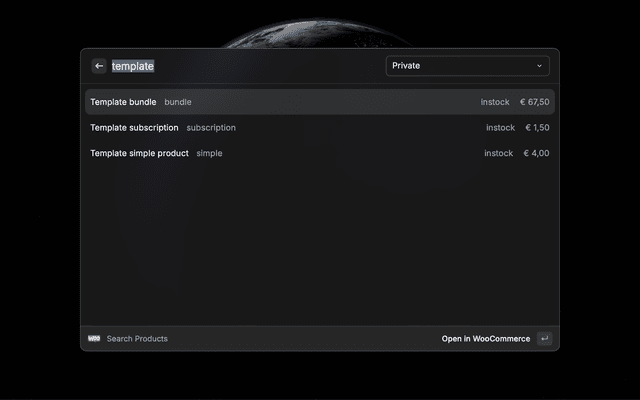Click instock status on Template bundle row
The image size is (640, 400).
(x=495, y=102)
